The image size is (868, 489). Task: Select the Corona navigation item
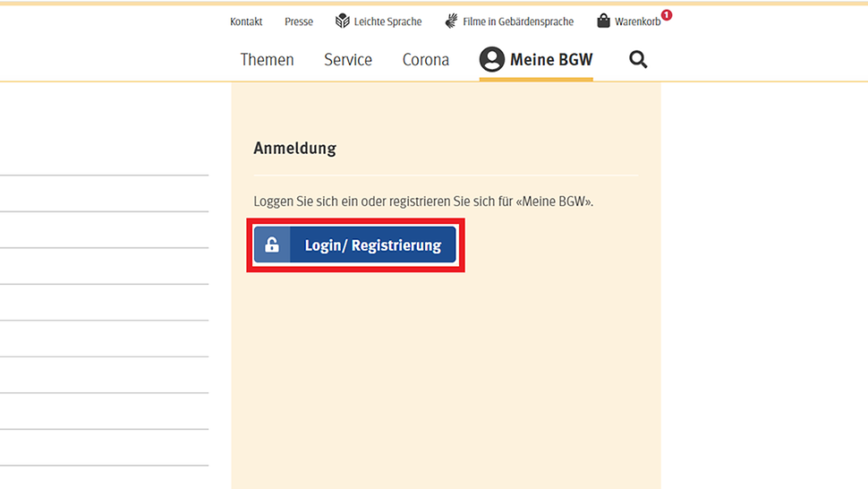[426, 59]
